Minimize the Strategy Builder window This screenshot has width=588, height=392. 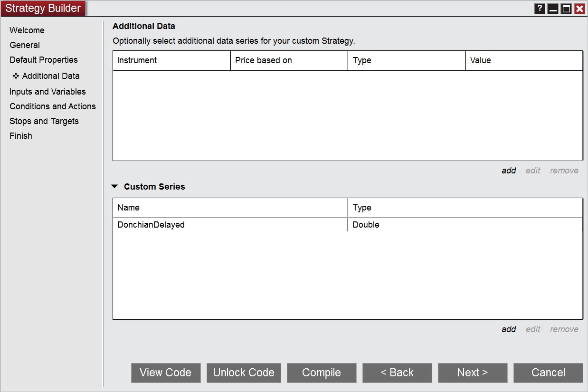click(x=553, y=9)
